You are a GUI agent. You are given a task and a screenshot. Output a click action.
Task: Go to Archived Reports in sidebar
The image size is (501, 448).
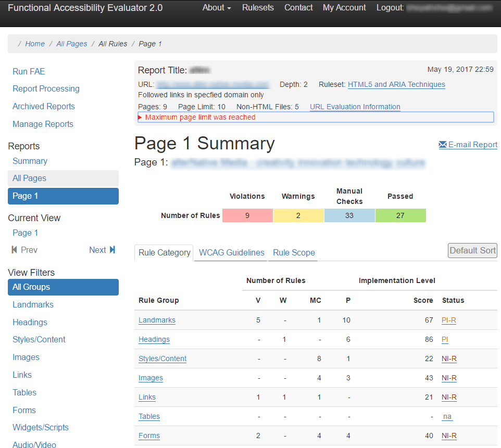click(x=43, y=106)
